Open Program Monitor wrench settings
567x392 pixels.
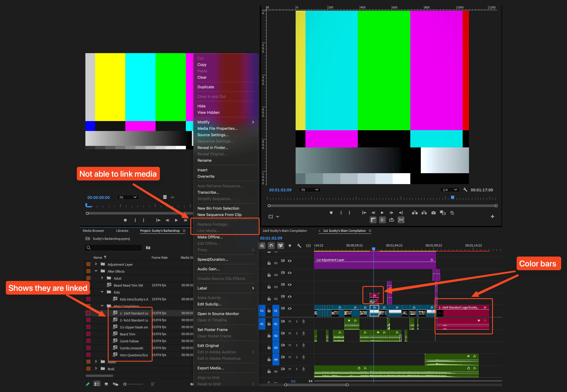click(465, 190)
